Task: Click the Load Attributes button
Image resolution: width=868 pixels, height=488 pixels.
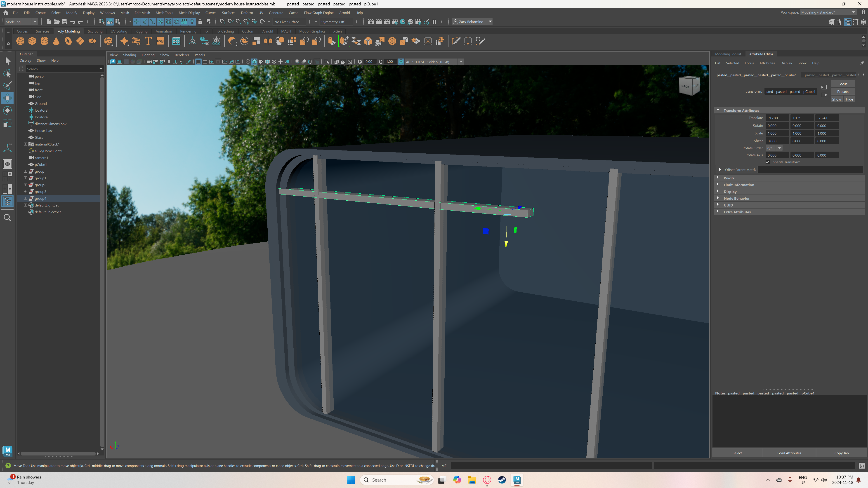Action: point(789,453)
